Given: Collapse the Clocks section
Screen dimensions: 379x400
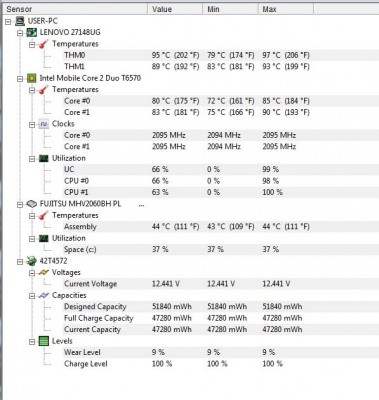Looking at the screenshot, I should click(32, 124).
